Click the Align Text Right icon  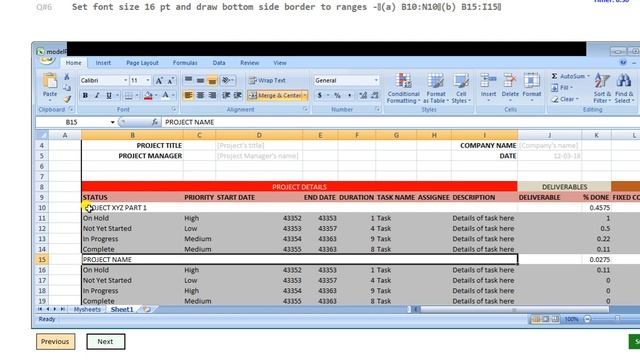point(212,96)
